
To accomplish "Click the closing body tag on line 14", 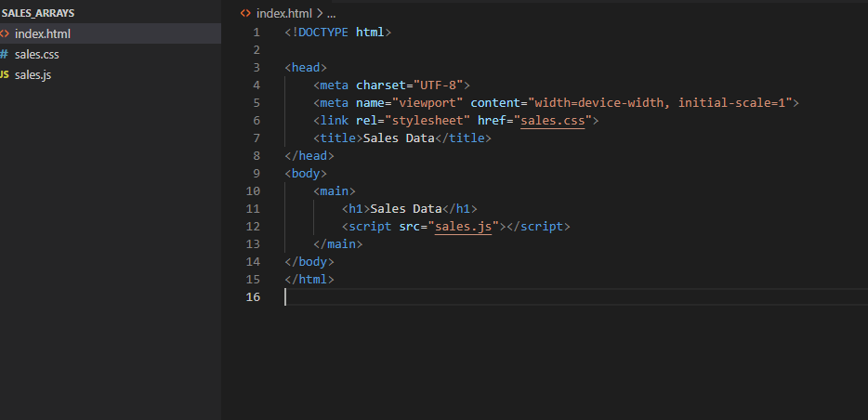I will 309,262.
